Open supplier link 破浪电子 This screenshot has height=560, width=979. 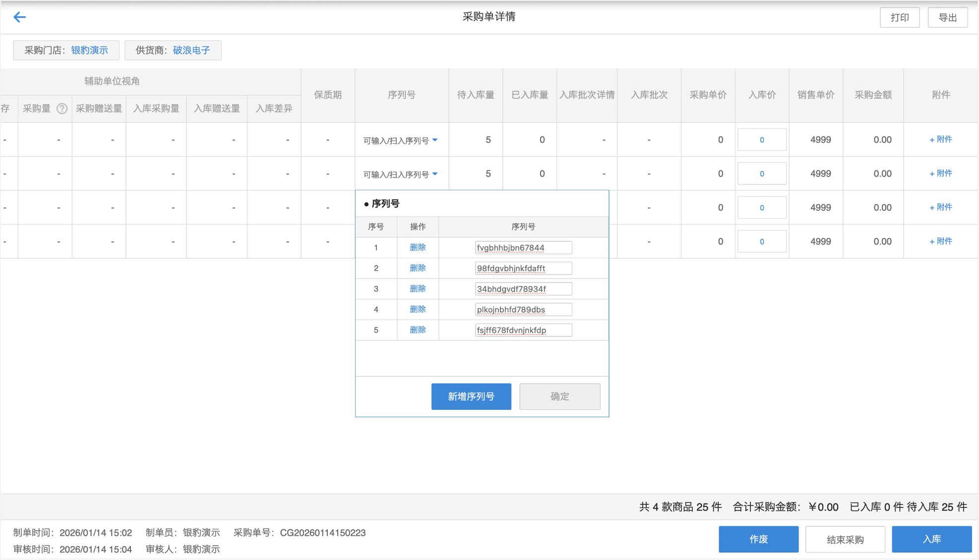(191, 50)
